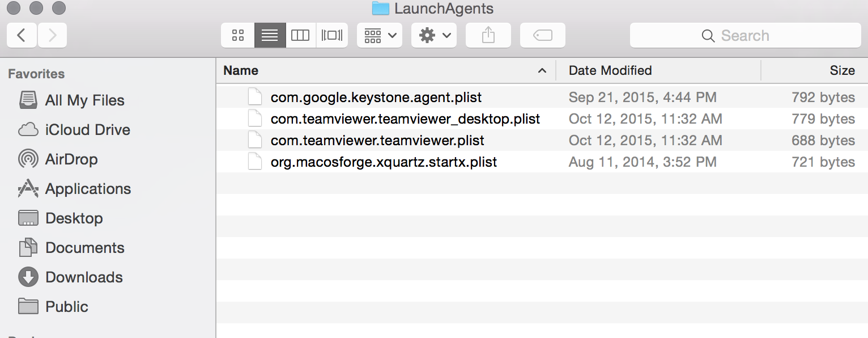Image resolution: width=868 pixels, height=338 pixels.
Task: Click the 721 bytes size value
Action: click(x=823, y=162)
